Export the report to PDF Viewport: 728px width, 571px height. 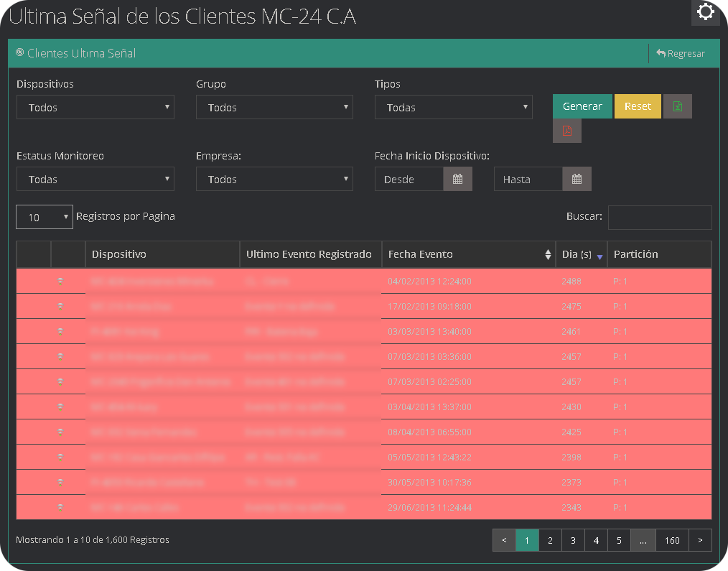pyautogui.click(x=566, y=131)
